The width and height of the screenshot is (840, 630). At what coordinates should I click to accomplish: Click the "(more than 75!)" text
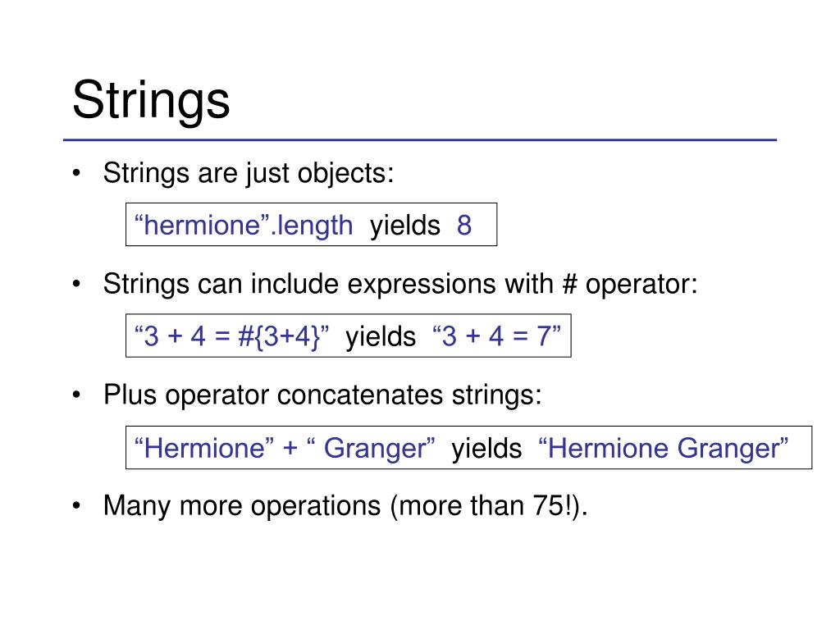click(489, 506)
